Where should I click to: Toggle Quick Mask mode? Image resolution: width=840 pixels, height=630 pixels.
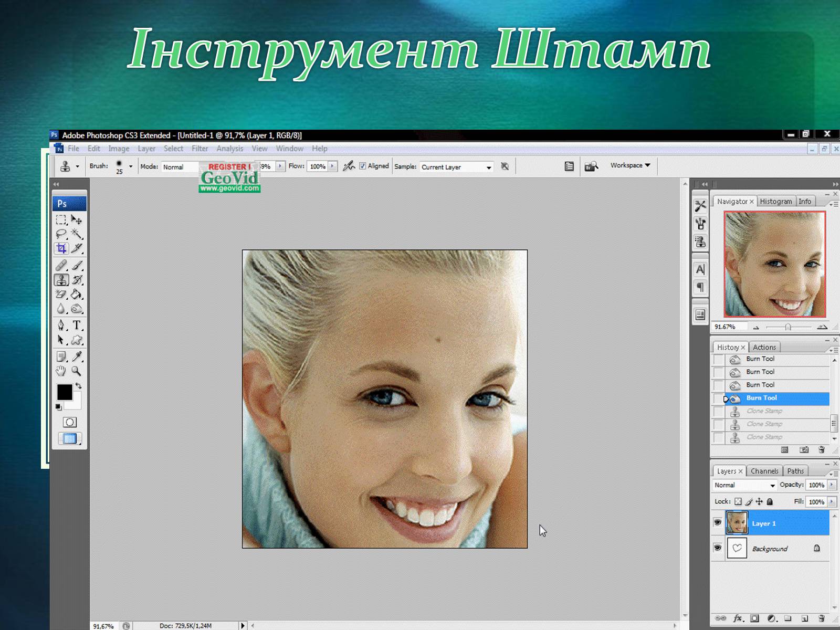coord(69,422)
